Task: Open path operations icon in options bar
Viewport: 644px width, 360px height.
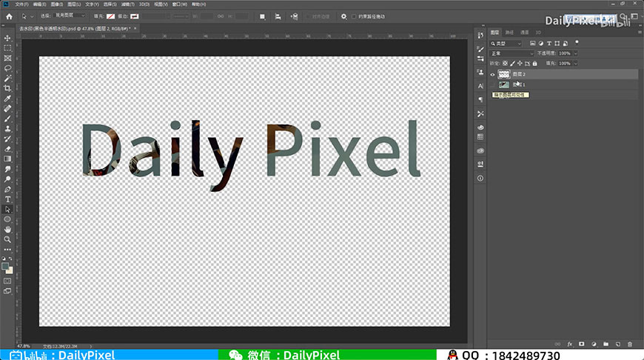Action: (262, 16)
